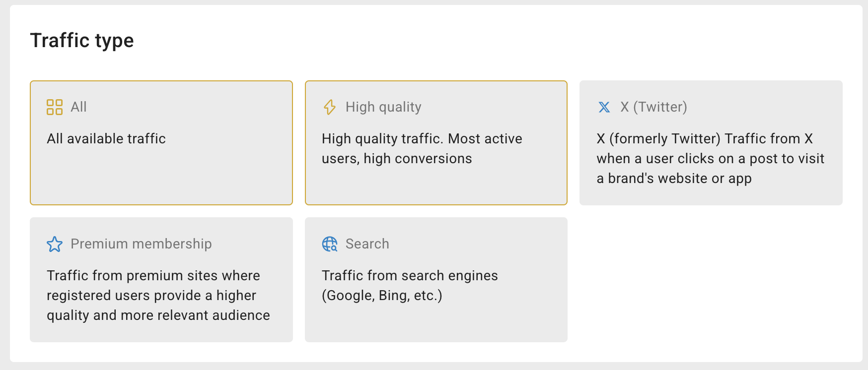Click the grid icon on the All card
868x370 pixels.
(x=55, y=107)
